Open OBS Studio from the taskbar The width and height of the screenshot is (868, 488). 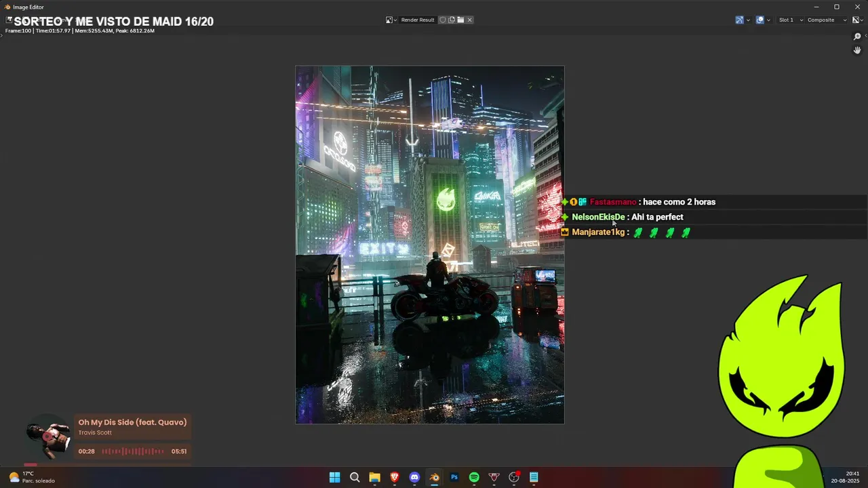tap(514, 477)
